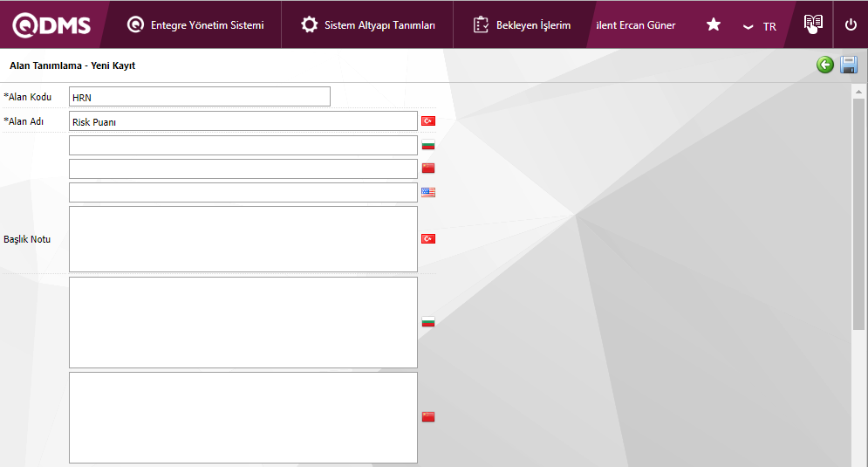Open Bekleyen İşlerim
This screenshot has height=467, width=868.
tap(522, 25)
